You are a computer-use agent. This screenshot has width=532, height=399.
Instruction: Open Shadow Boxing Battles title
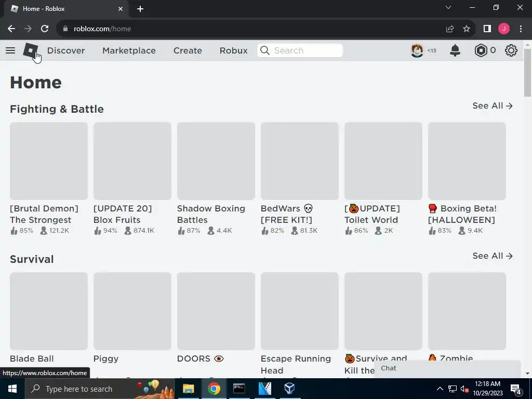pyautogui.click(x=211, y=214)
